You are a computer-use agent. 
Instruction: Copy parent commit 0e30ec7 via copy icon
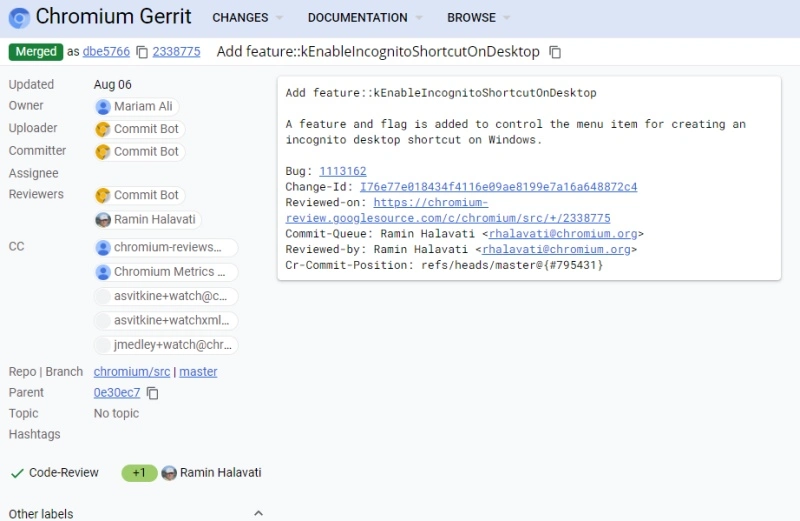pyautogui.click(x=153, y=393)
